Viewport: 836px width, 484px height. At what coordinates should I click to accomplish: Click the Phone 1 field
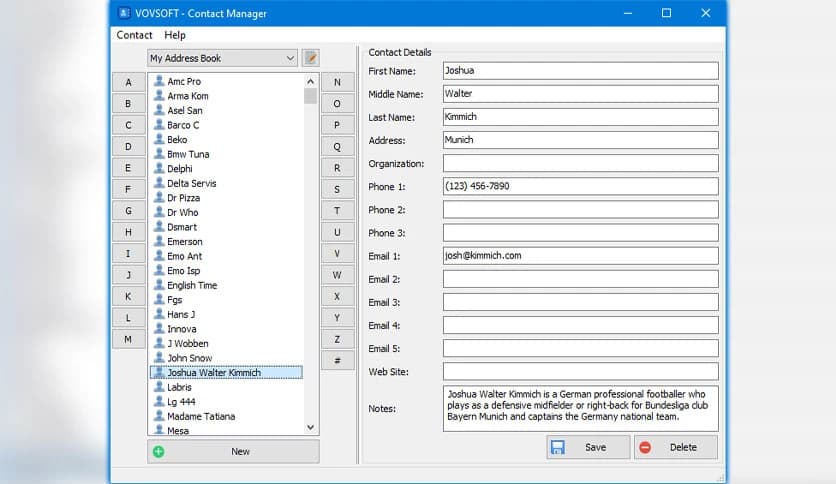[x=581, y=186]
